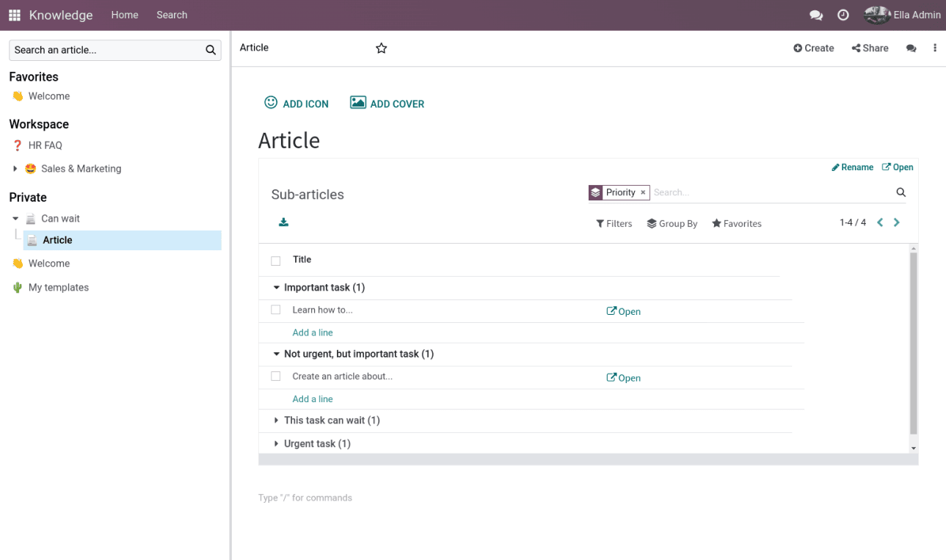Open the Group By dropdown
The height and width of the screenshot is (560, 946).
(672, 223)
